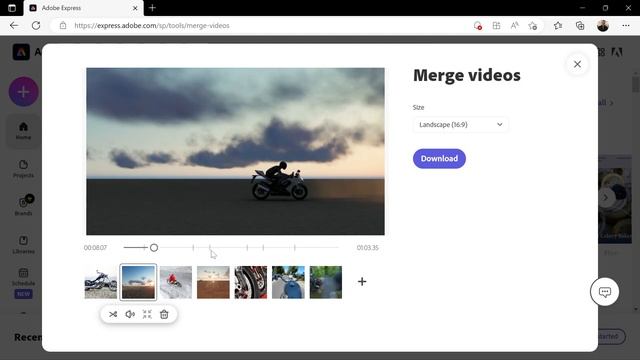Add another video with the plus icon
640x360 pixels.
click(362, 282)
